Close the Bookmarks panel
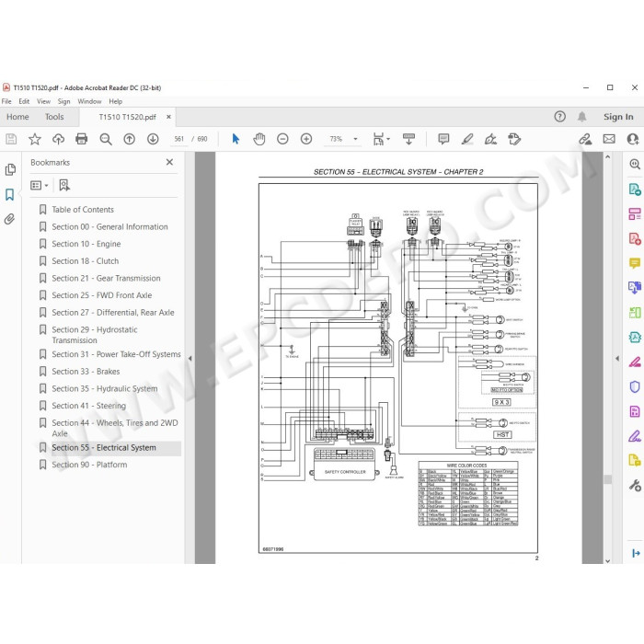 (169, 162)
